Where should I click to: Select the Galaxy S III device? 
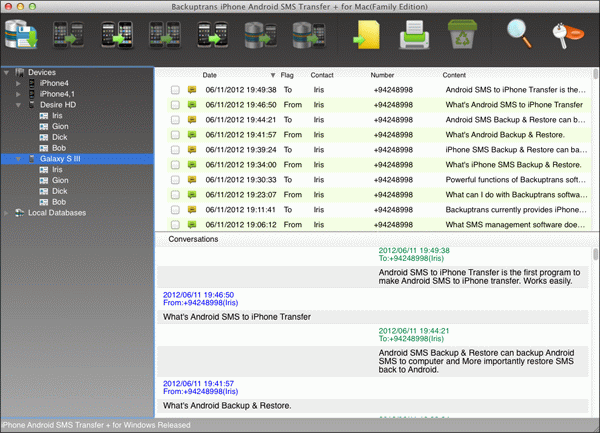(x=77, y=159)
